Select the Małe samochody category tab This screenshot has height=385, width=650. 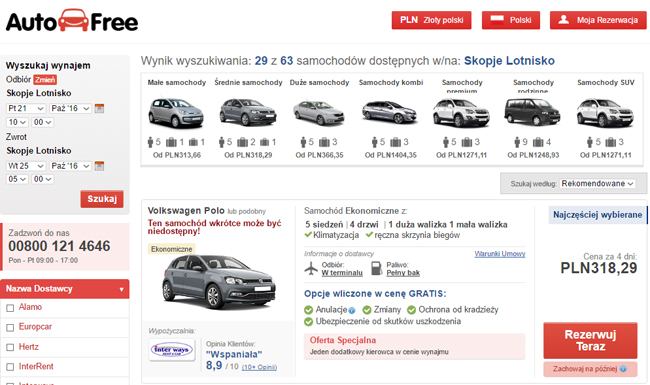pyautogui.click(x=177, y=82)
